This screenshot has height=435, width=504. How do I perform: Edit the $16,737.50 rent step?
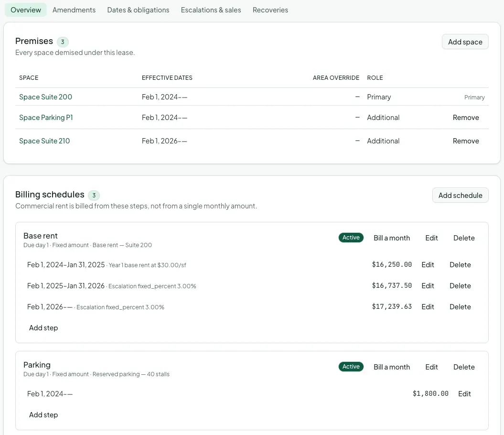point(428,286)
